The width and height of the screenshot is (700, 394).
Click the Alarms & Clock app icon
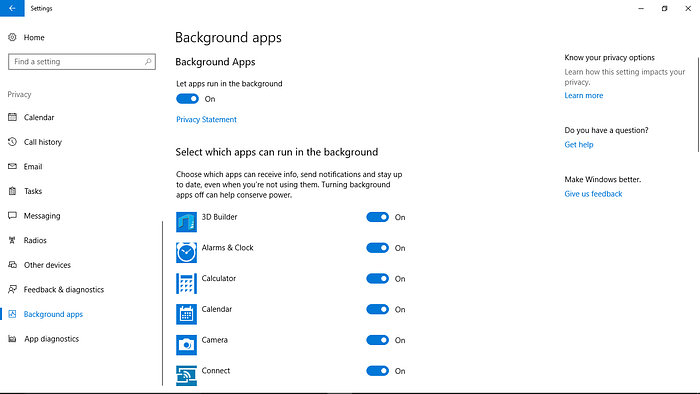pyautogui.click(x=186, y=253)
